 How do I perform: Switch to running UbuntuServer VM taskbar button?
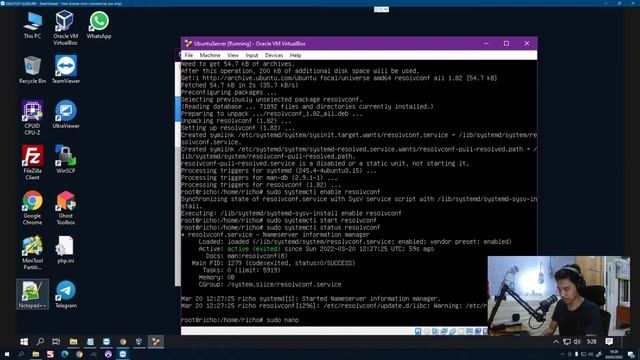click(x=156, y=341)
